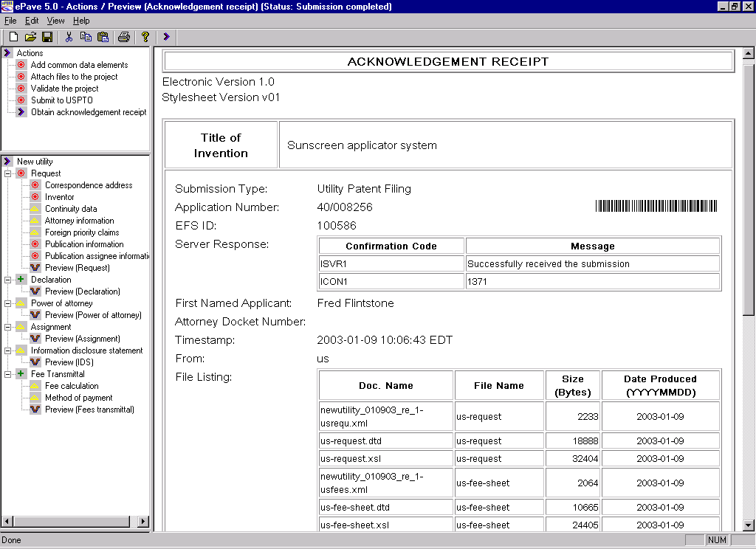Open the View menu
Viewport: 756px width, 549px height.
pos(55,21)
